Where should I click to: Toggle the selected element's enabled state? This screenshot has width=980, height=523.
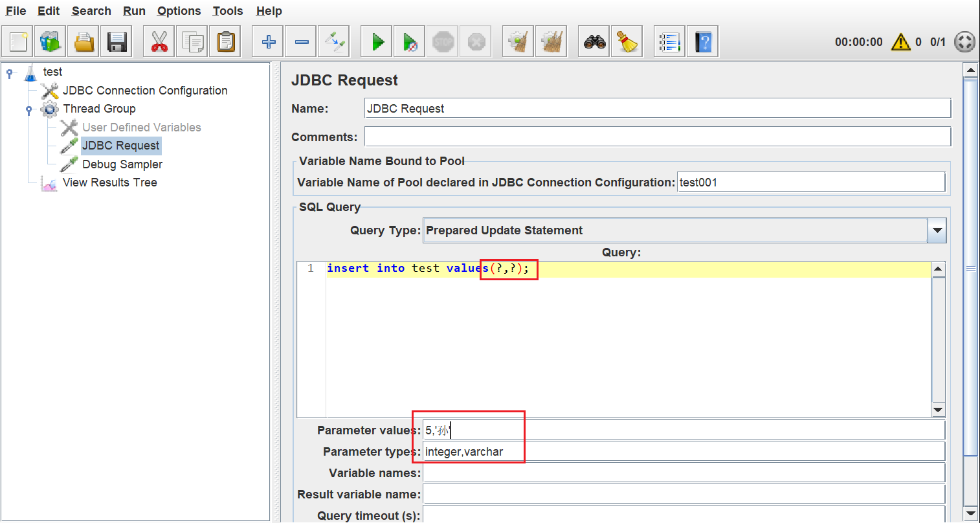pyautogui.click(x=334, y=42)
